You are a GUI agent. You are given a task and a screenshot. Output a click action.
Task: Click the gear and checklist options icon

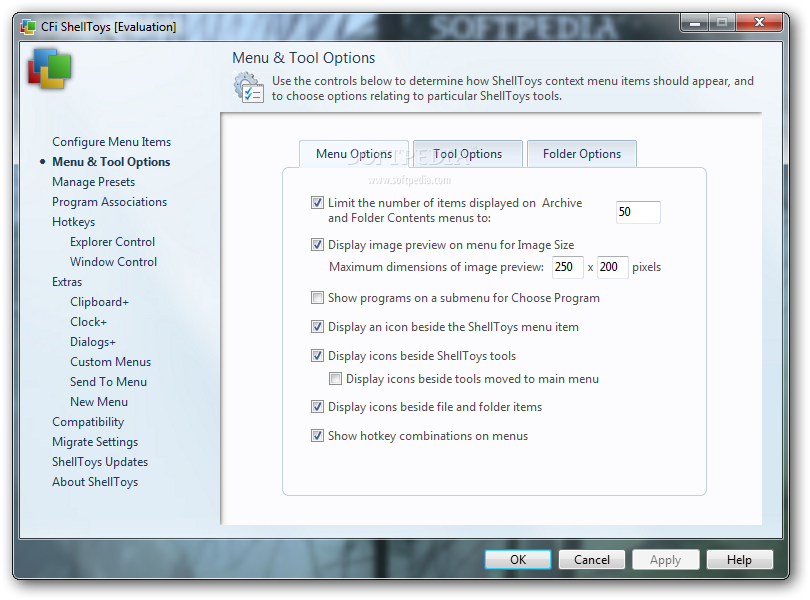click(248, 87)
